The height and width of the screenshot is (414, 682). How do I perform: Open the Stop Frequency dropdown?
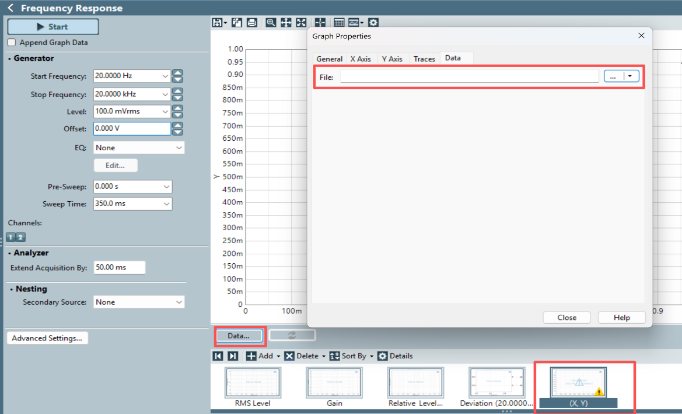(x=165, y=94)
